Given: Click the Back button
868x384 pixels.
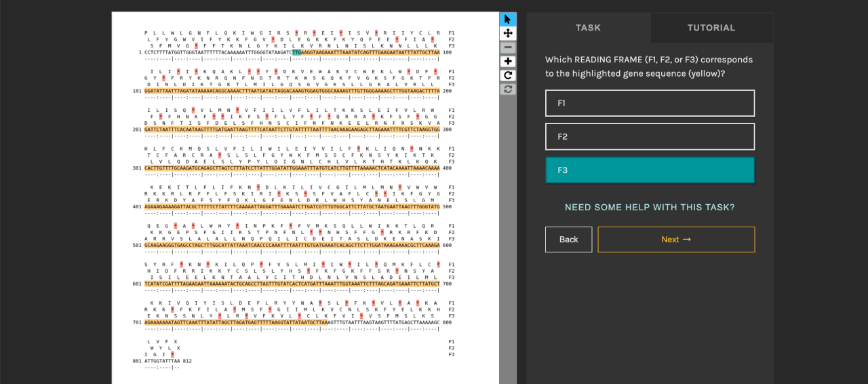Looking at the screenshot, I should tap(568, 239).
